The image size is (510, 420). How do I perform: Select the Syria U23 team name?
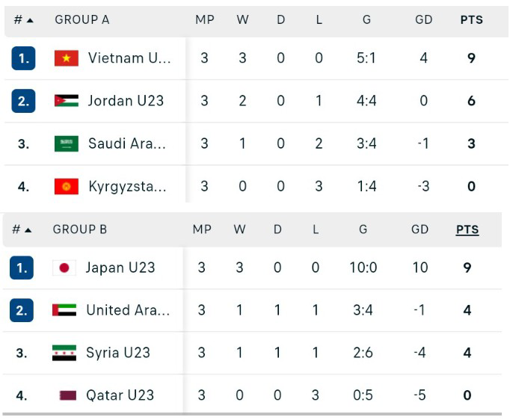tap(118, 353)
